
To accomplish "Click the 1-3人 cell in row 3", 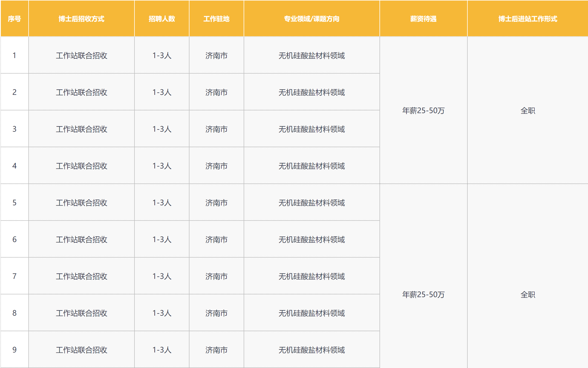I will coord(162,129).
